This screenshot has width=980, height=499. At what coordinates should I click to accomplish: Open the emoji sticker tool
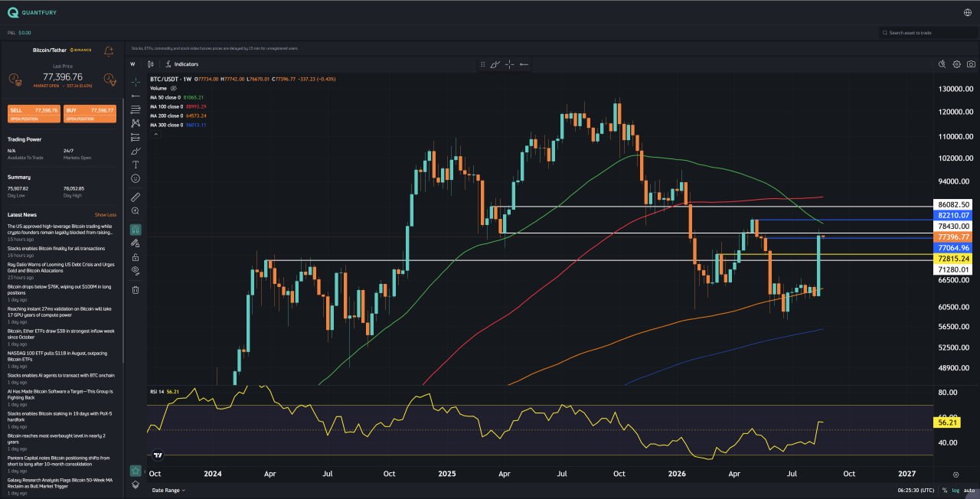click(136, 178)
